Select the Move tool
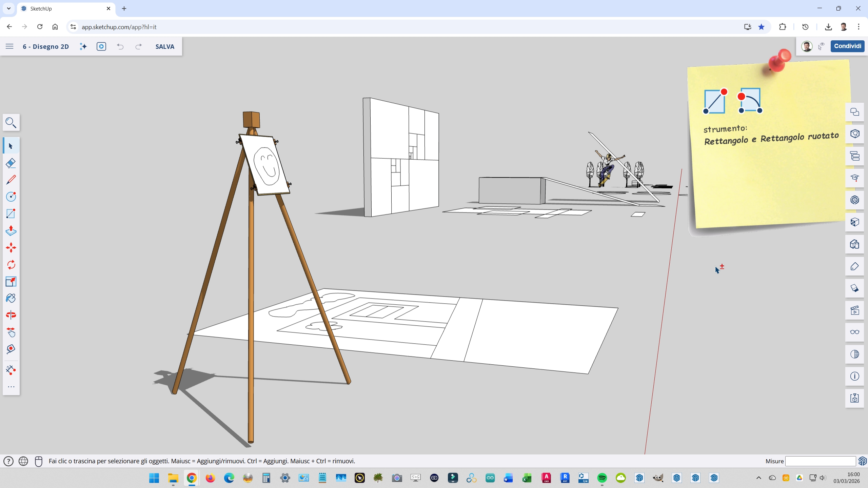The image size is (868, 488). pyautogui.click(x=11, y=248)
